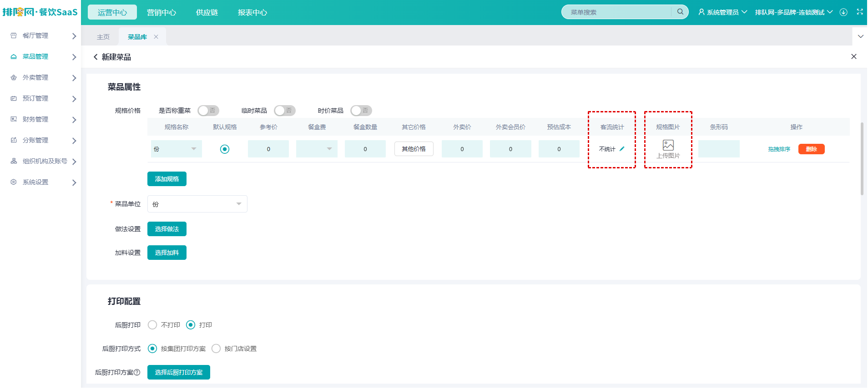Screen dimensions: 868x390
Task: Toggle the 临时菜品 switch
Action: 285,111
